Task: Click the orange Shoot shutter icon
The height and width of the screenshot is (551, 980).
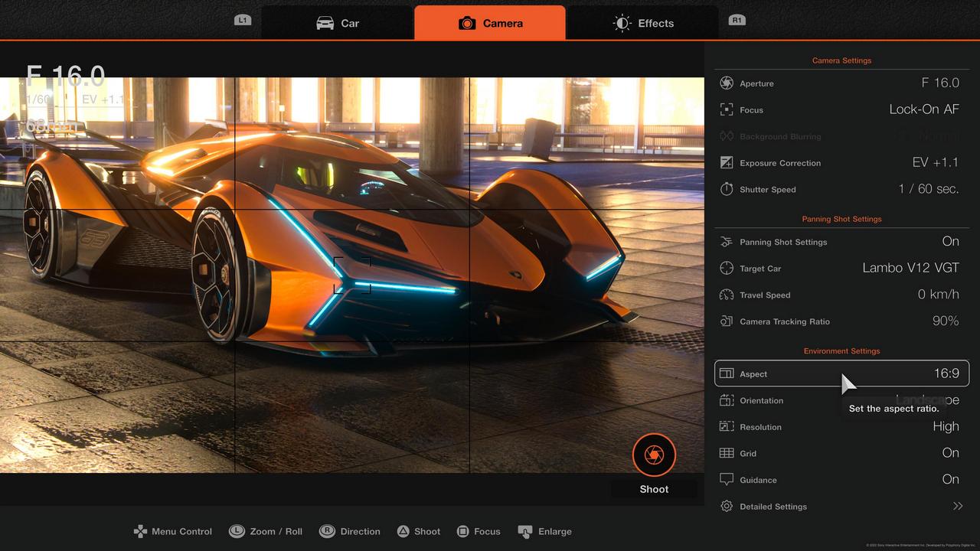Action: coord(654,455)
